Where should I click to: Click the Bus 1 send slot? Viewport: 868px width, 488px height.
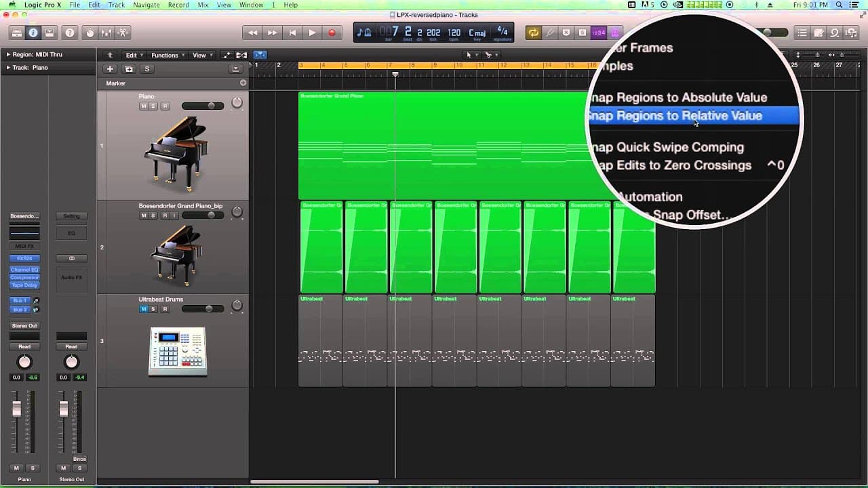pyautogui.click(x=20, y=300)
